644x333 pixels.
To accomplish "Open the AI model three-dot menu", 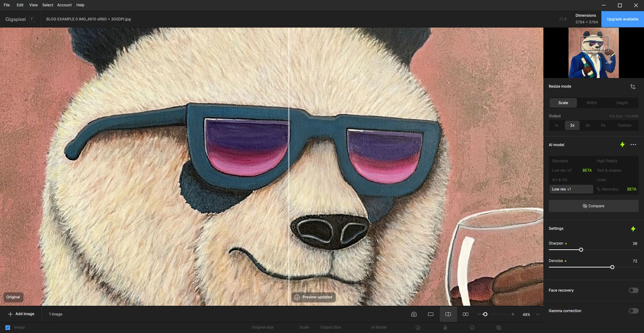I will [633, 145].
